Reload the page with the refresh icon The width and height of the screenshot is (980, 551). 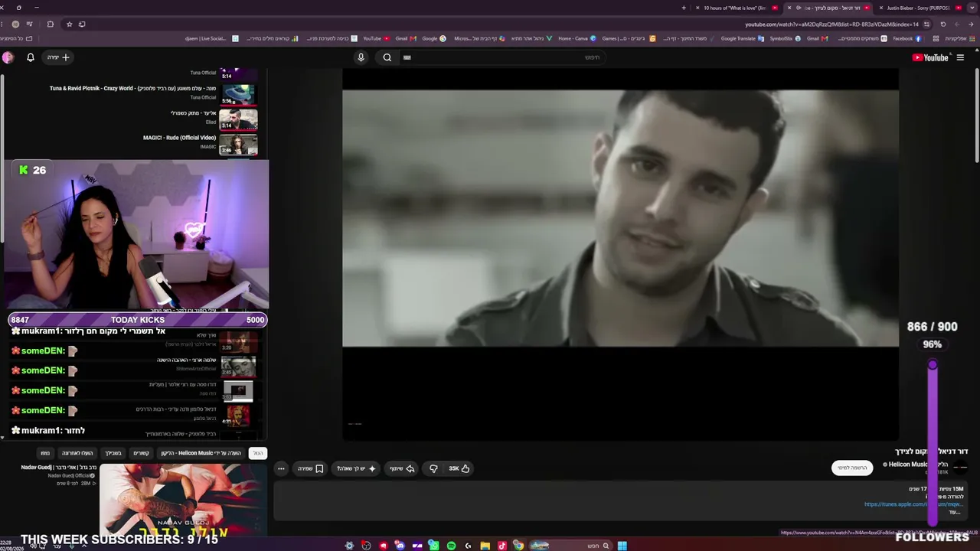point(943,24)
